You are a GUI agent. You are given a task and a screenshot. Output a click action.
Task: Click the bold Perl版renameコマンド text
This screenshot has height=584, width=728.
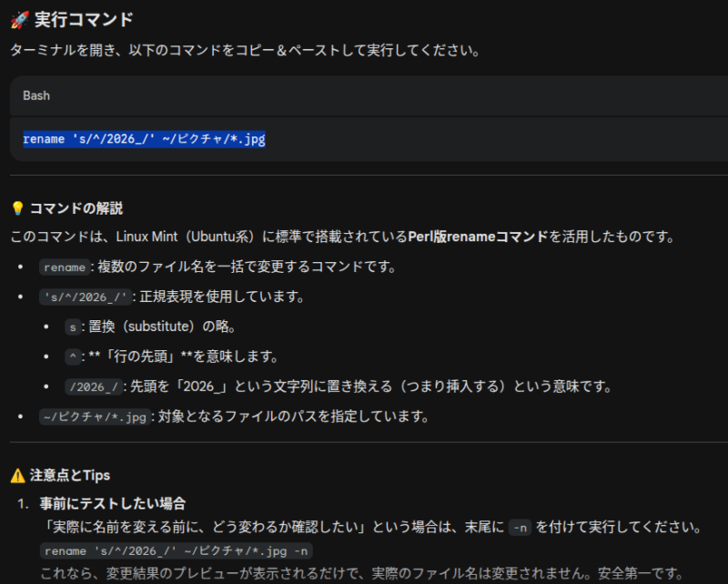478,237
